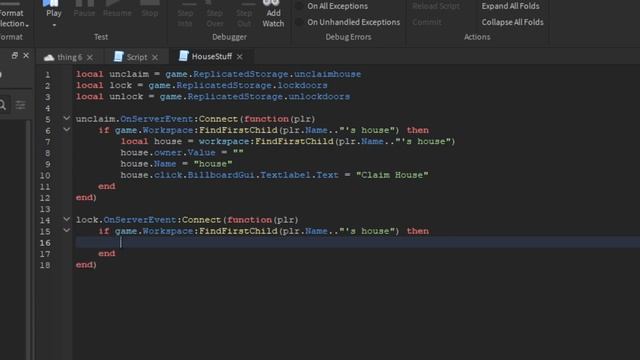This screenshot has height=360, width=640.
Task: Switch to the thing6 tab
Action: coord(69,57)
